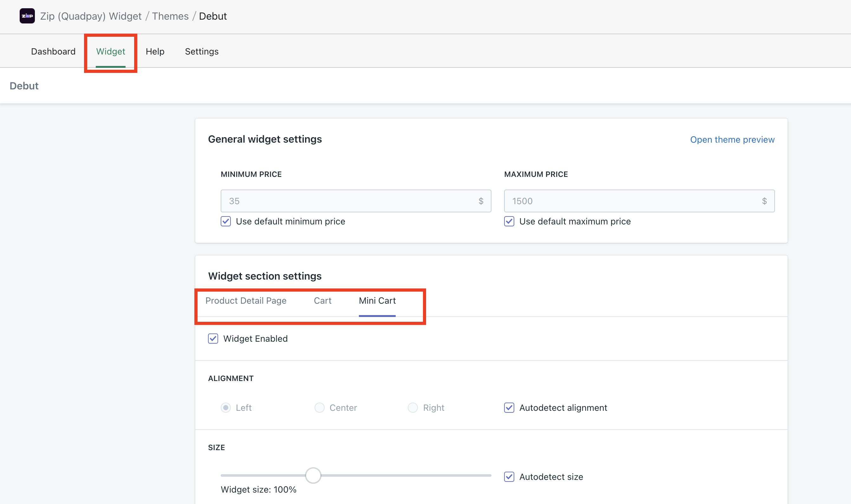Viewport: 851px width, 504px height.
Task: Select the Cart section tab
Action: (322, 300)
